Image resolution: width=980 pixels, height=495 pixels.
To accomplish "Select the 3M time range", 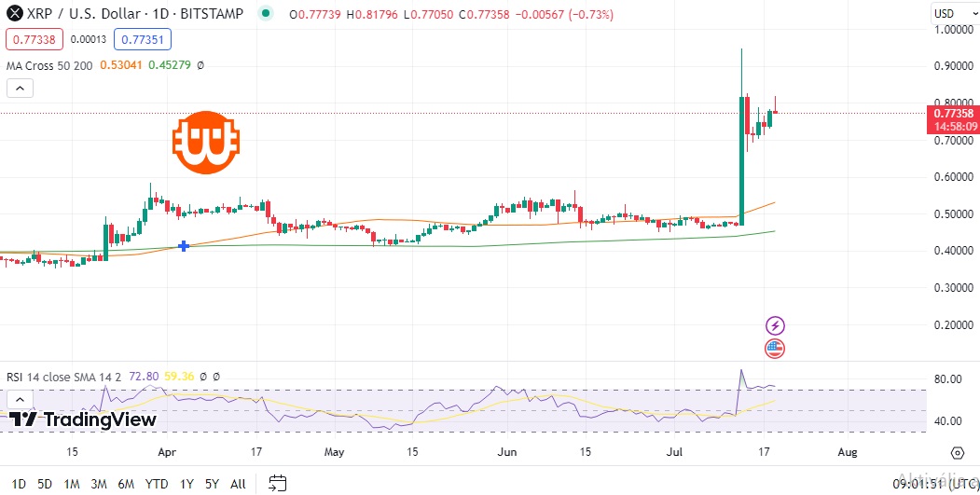I will click(x=99, y=484).
